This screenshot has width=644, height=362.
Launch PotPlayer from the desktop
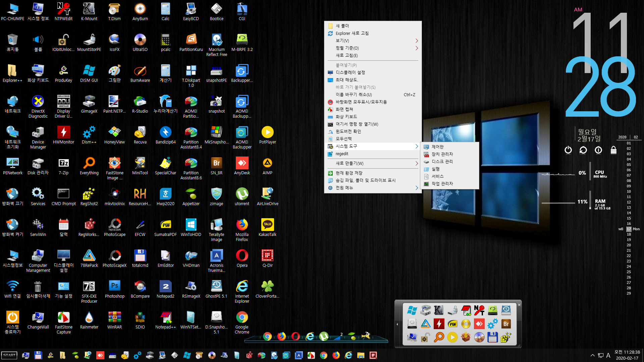(x=267, y=135)
